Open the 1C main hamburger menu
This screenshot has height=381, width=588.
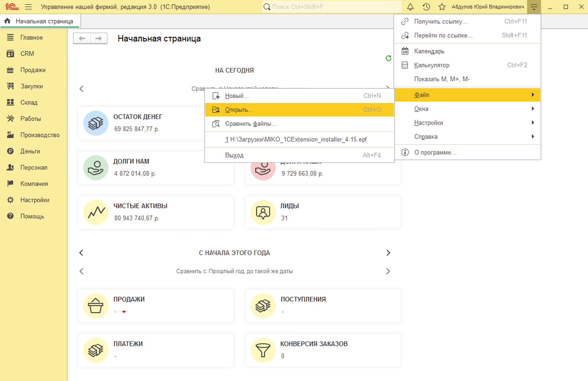point(28,7)
